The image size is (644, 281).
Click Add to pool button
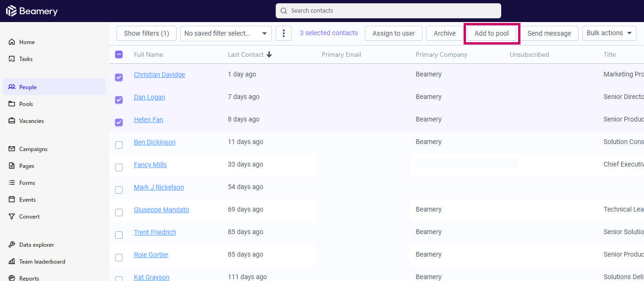pyautogui.click(x=492, y=33)
